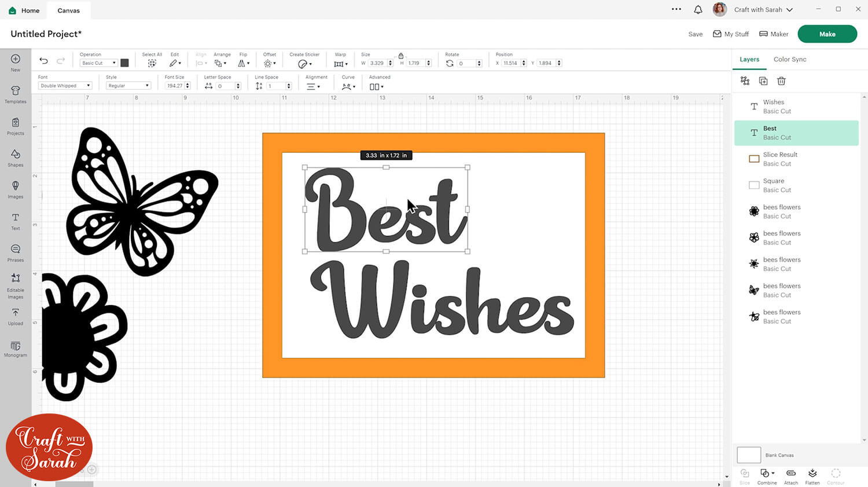Image resolution: width=868 pixels, height=487 pixels.
Task: Undo the last action
Action: coord(43,61)
